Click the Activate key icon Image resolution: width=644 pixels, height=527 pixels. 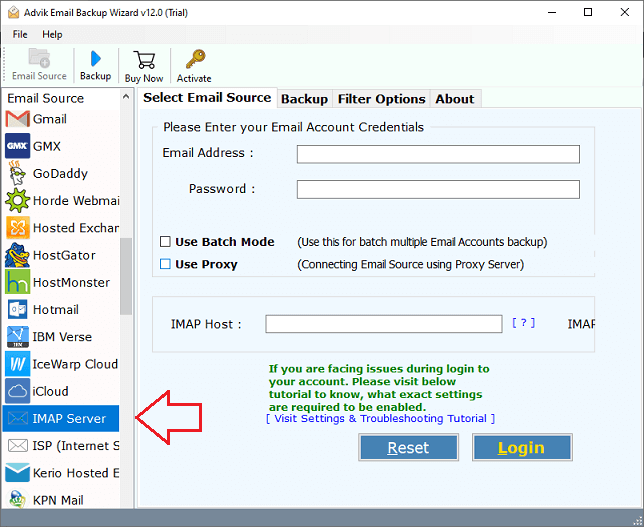tap(195, 59)
